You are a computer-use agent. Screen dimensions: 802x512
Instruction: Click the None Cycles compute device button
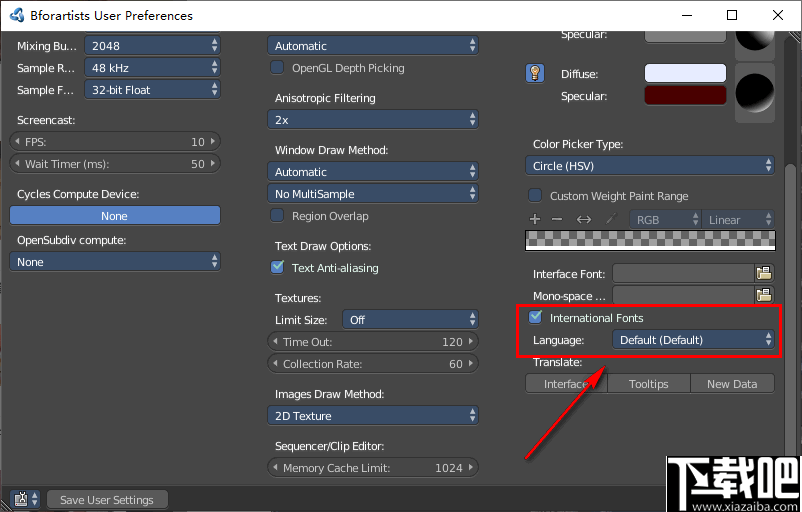(114, 216)
